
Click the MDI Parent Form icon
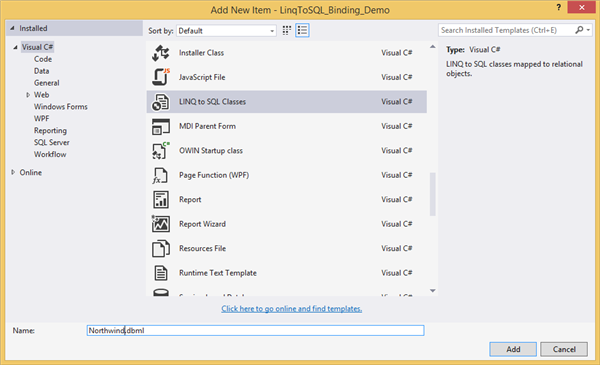[161, 126]
